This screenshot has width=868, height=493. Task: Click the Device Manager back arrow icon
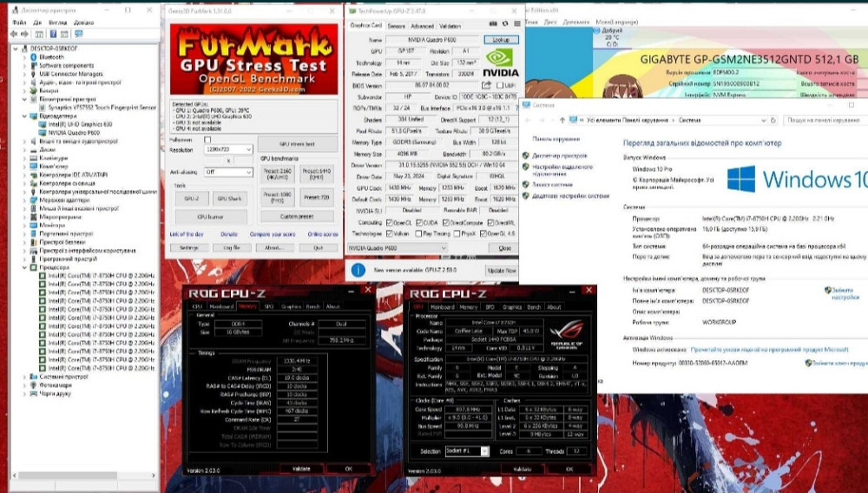(x=16, y=36)
